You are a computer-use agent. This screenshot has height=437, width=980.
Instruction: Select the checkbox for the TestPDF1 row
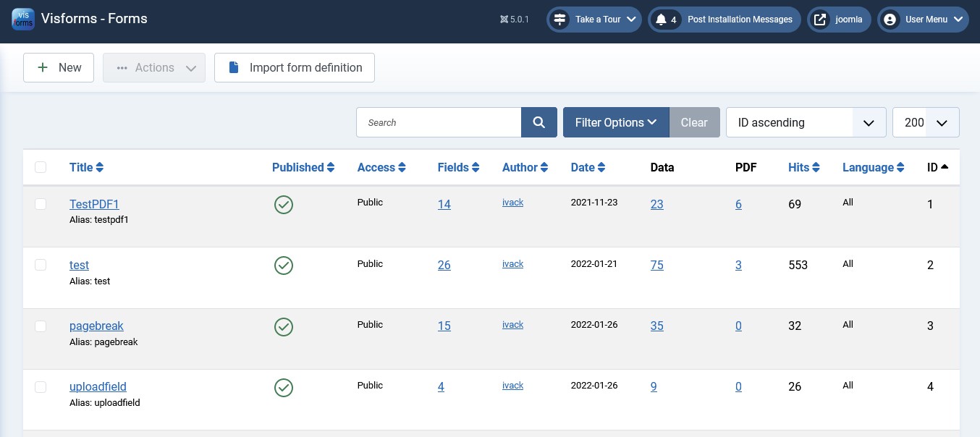pyautogui.click(x=41, y=204)
